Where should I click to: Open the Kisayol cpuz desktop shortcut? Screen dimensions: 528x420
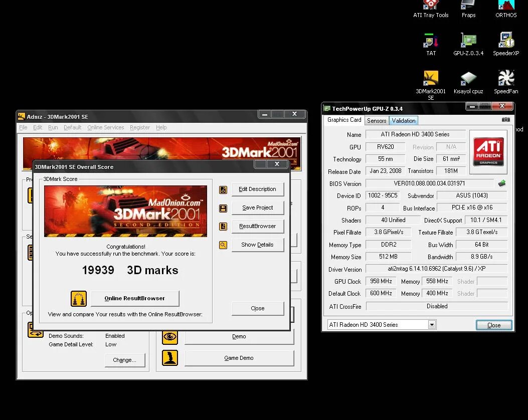coord(468,83)
